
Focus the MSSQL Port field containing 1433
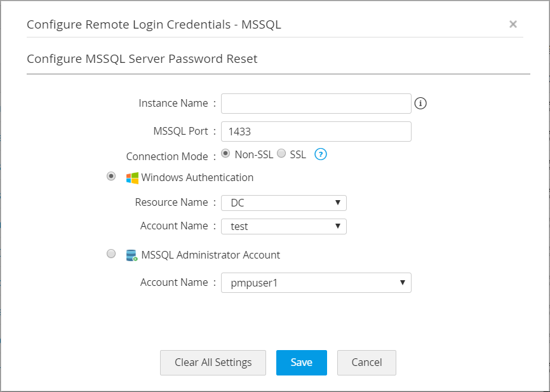click(x=316, y=132)
